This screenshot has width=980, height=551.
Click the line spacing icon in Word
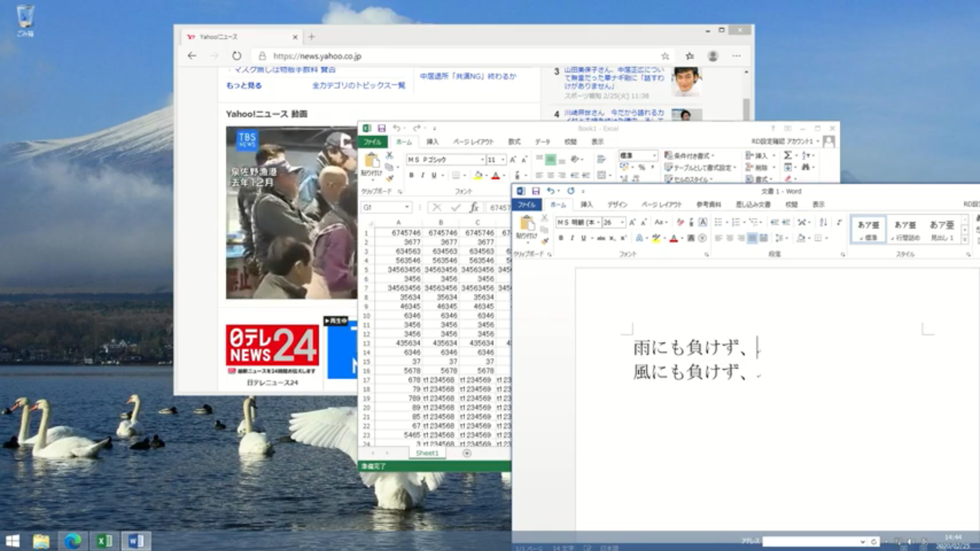(x=779, y=238)
